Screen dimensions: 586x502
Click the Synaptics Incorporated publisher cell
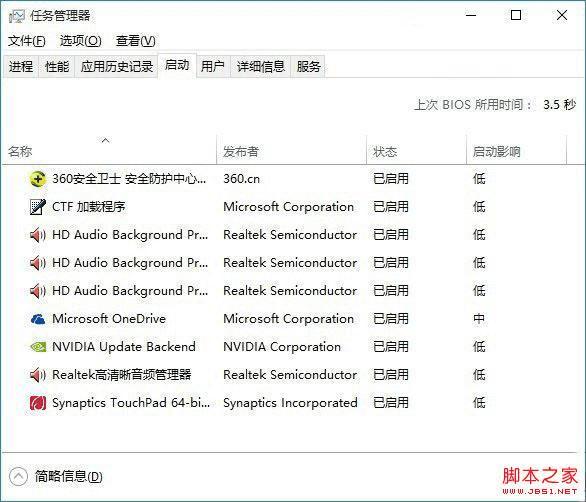(x=290, y=403)
